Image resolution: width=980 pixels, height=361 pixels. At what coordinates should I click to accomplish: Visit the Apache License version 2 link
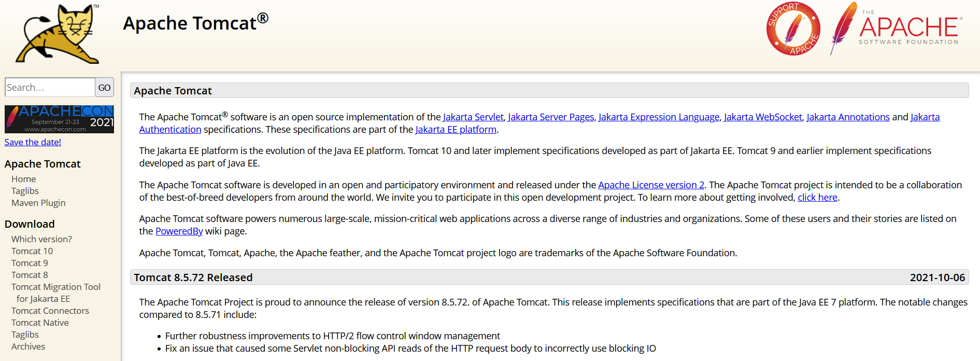(651, 185)
